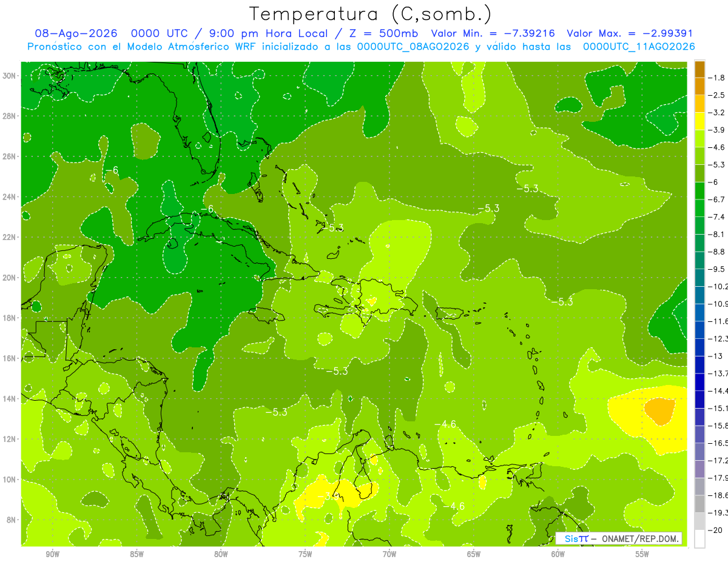Click the title "Temperatura (C,somb.)"

pyautogui.click(x=370, y=15)
